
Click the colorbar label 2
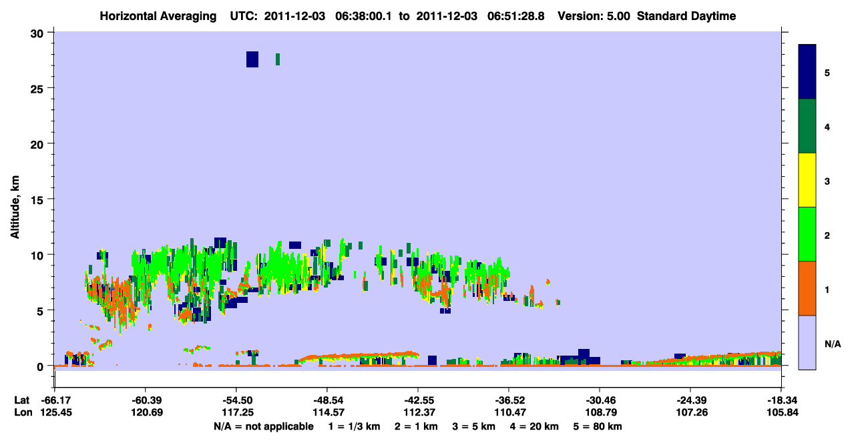[x=827, y=236]
